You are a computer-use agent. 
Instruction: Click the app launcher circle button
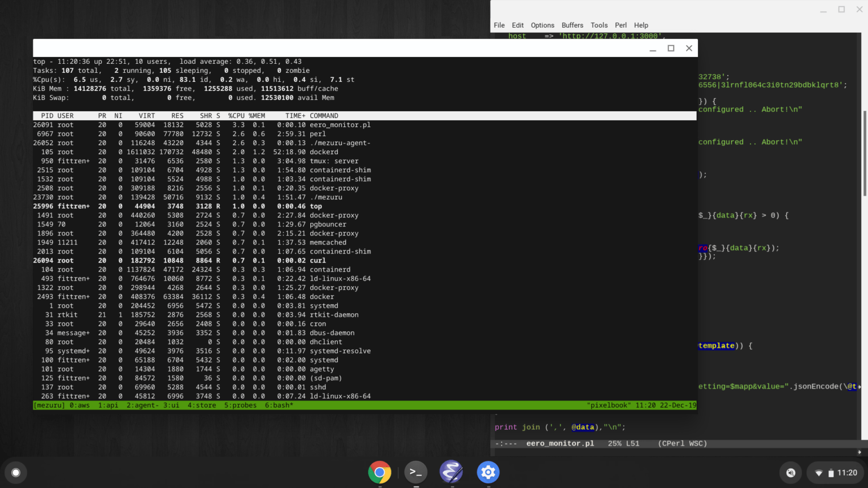click(x=15, y=473)
